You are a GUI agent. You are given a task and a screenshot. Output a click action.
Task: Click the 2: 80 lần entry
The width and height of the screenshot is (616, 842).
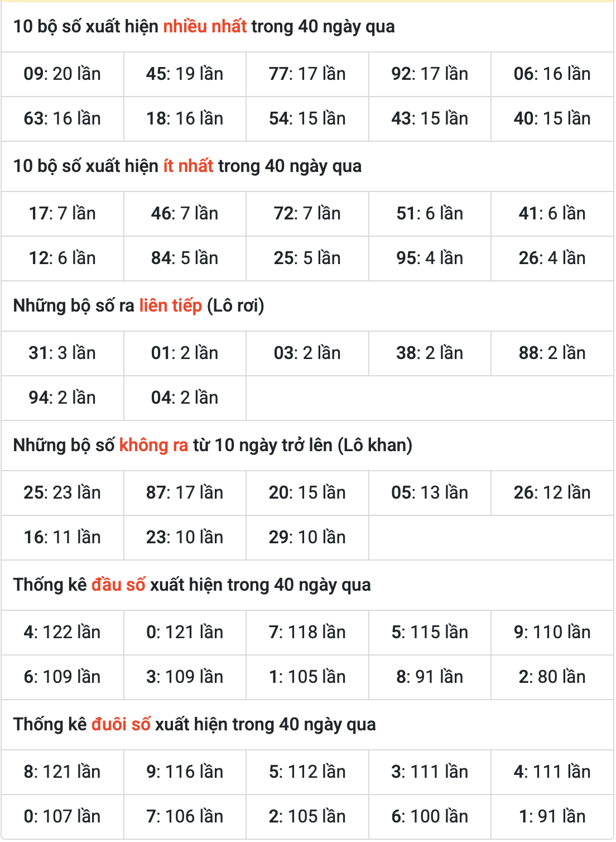tap(552, 677)
